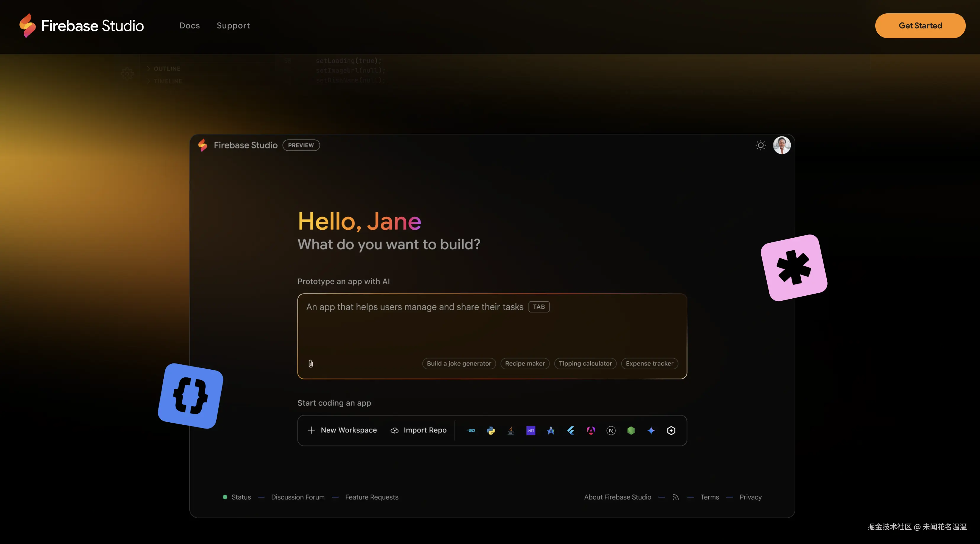Toggle light/dark theme with sun icon
Screen dimensions: 980x544
pyautogui.click(x=760, y=145)
